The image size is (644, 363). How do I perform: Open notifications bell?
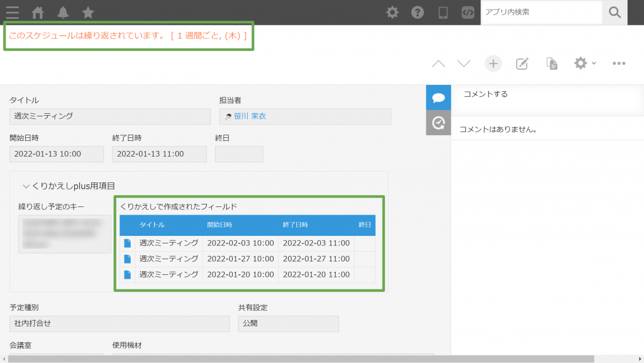63,13
